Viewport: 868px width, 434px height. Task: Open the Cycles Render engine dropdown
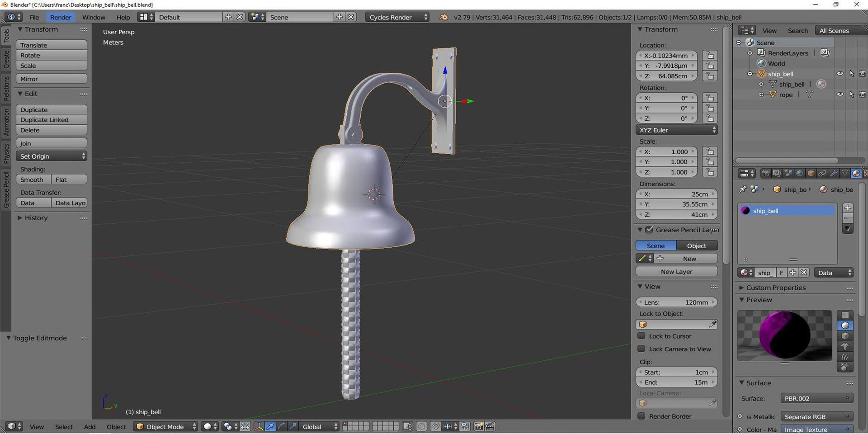[397, 17]
